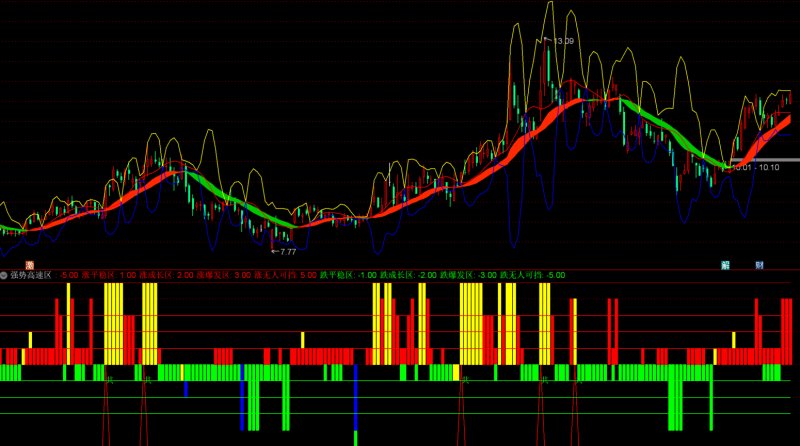The width and height of the screenshot is (800, 446).
Task: Click the 财 event marker icon
Action: click(759, 265)
